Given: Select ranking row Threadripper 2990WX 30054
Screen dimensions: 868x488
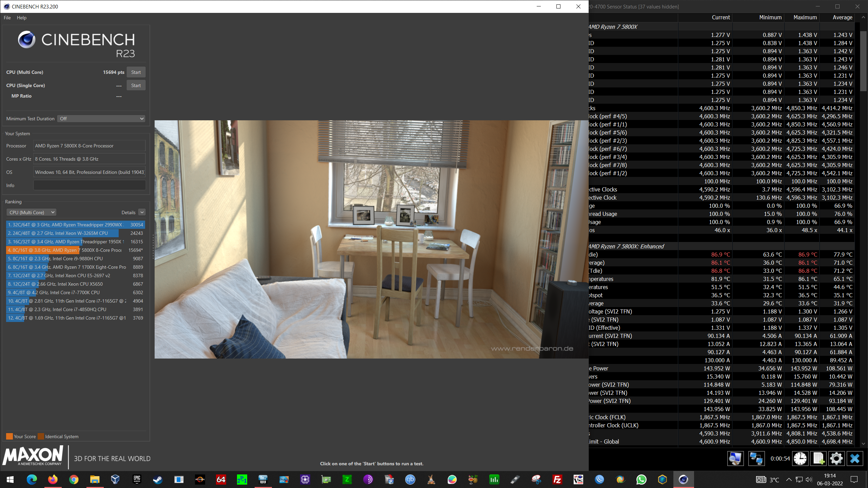Looking at the screenshot, I should click(x=76, y=225).
